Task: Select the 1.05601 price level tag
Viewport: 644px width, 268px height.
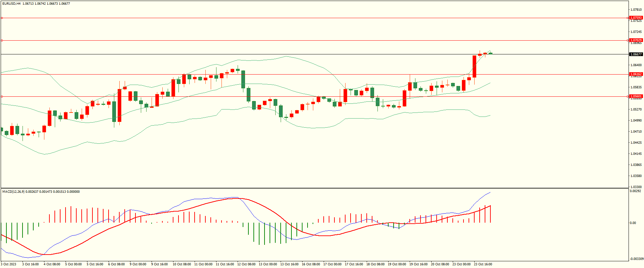Action: click(x=636, y=96)
